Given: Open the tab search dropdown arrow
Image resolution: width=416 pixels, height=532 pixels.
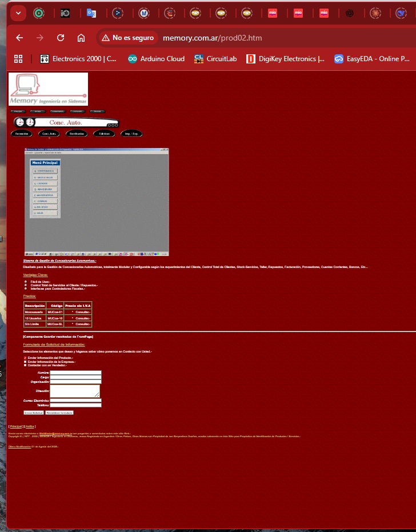Looking at the screenshot, I should click(18, 13).
